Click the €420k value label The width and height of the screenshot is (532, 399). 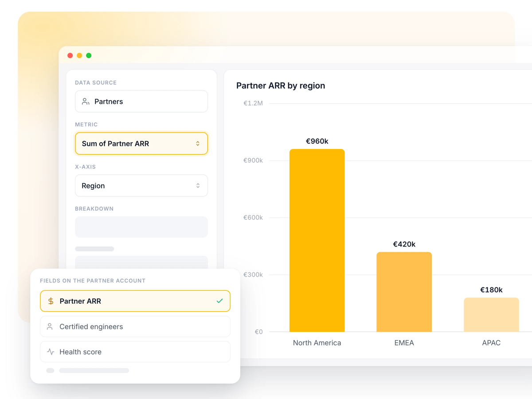tap(404, 244)
